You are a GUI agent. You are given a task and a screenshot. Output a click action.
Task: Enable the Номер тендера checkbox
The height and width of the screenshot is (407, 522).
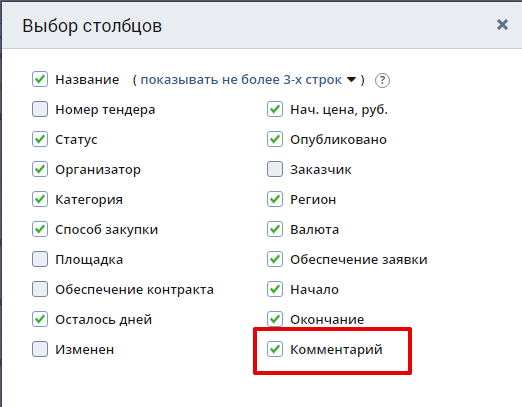coord(40,109)
